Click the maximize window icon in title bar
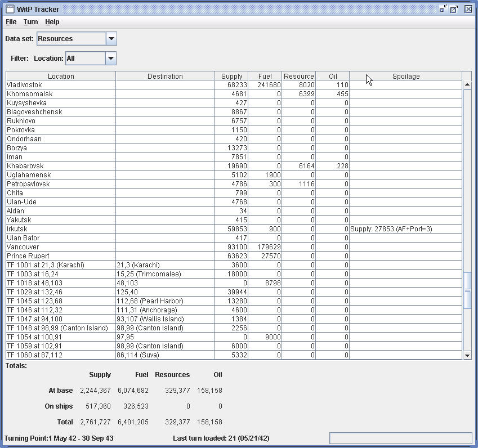The image size is (478, 448). tap(454, 9)
